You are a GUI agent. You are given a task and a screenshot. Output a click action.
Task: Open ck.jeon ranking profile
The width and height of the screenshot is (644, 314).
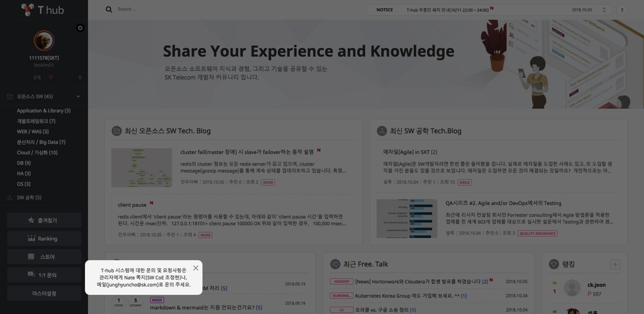pos(596,285)
